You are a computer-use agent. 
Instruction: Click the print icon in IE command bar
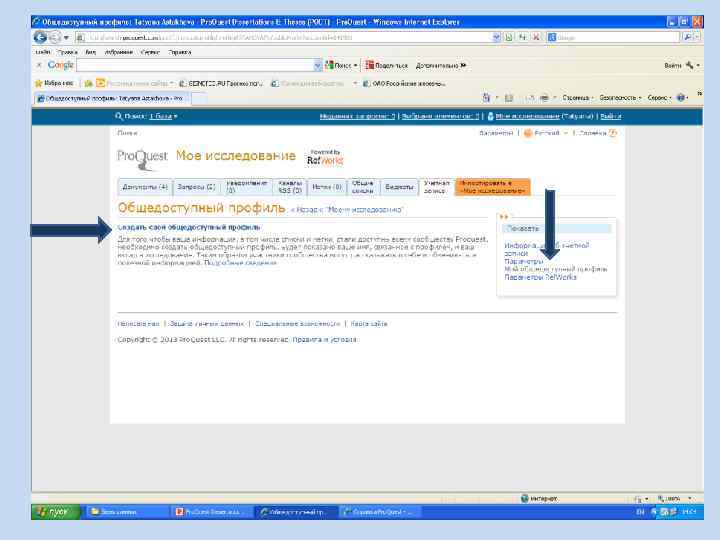point(544,97)
